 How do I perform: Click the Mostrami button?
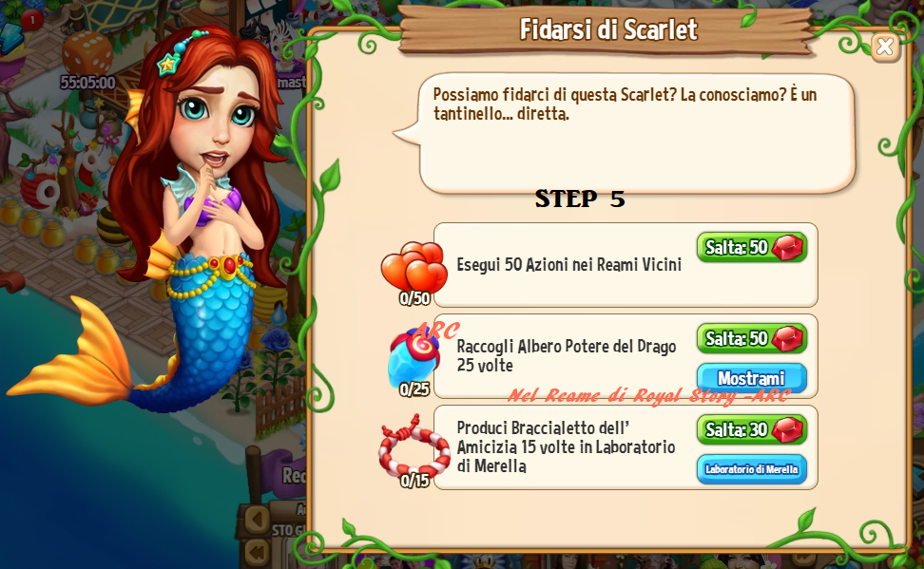pos(751,377)
